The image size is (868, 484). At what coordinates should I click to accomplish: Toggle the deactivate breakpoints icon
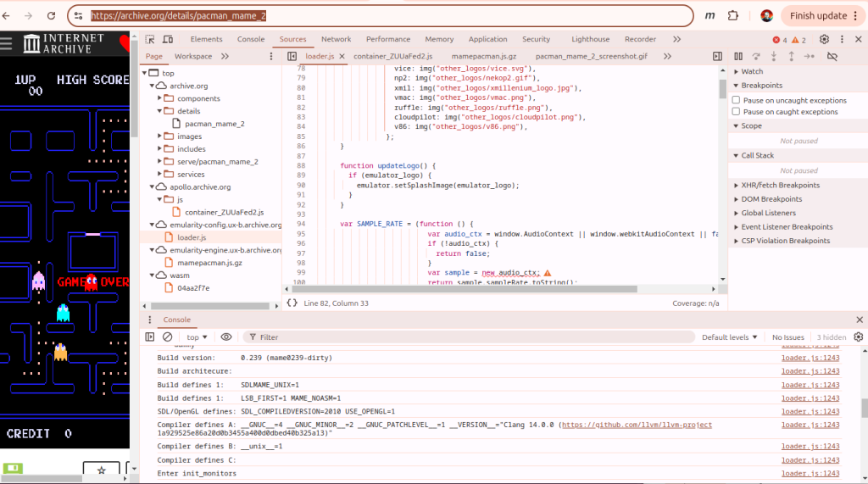(832, 56)
